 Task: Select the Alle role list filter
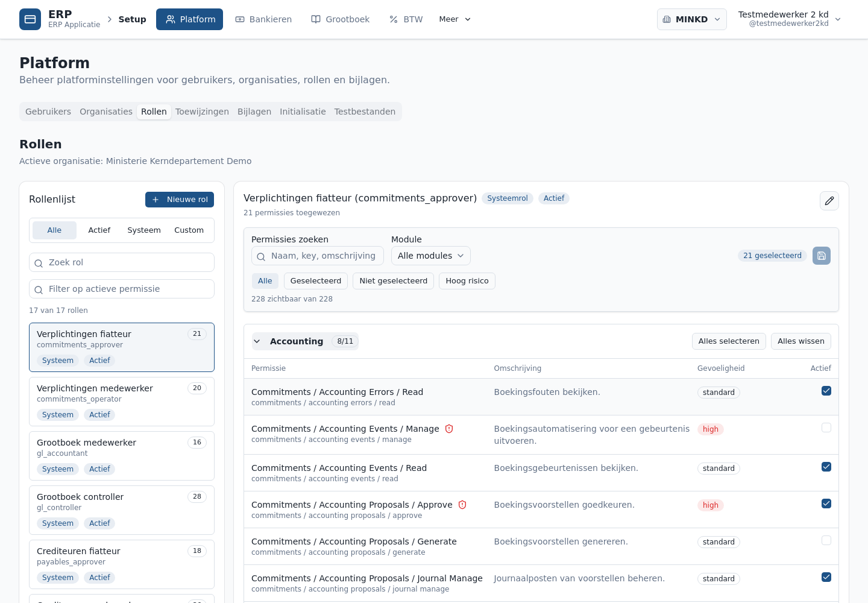point(54,230)
